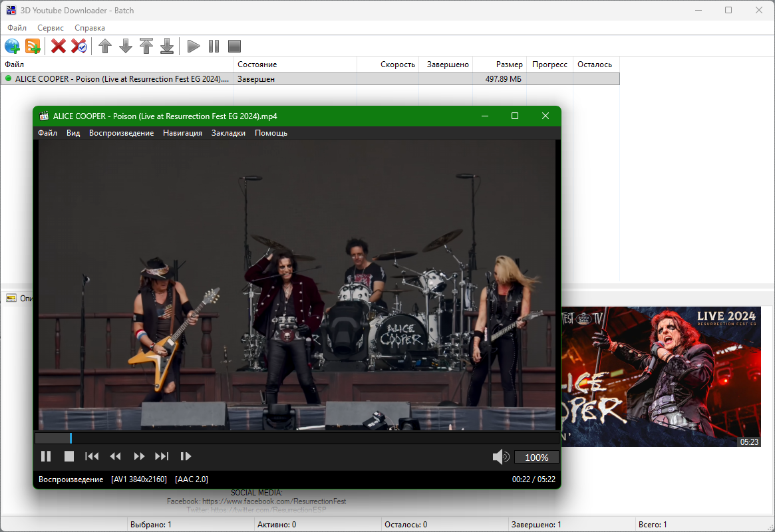Move item to bottom of queue
The width and height of the screenshot is (775, 532).
coord(167,47)
